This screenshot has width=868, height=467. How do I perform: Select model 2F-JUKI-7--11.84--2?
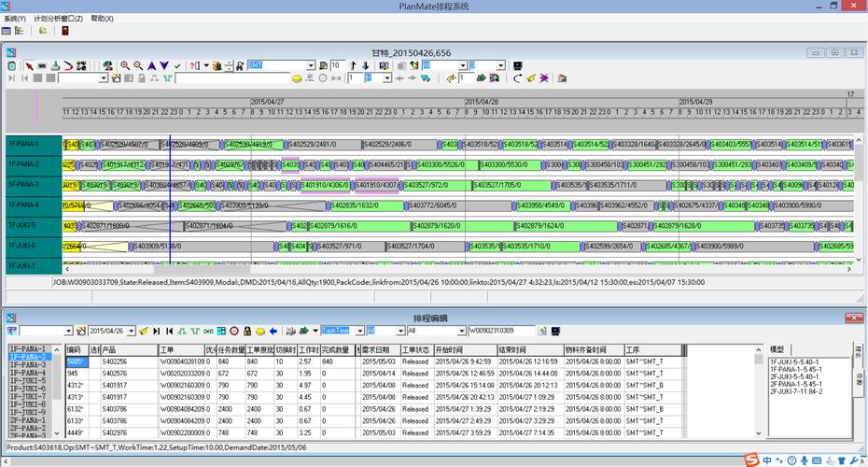click(796, 391)
